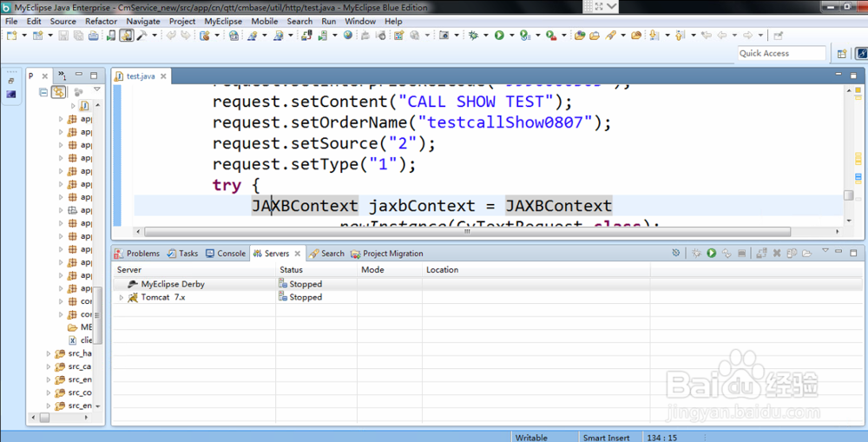Minimize the Servers view panel

coord(839,252)
